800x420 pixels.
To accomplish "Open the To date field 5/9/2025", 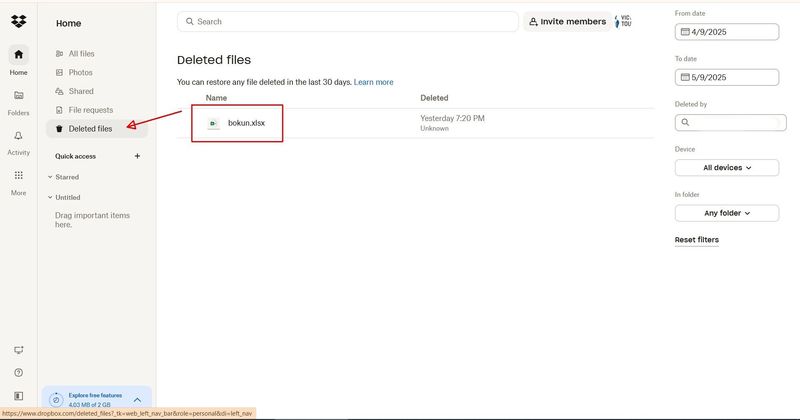I will point(727,77).
